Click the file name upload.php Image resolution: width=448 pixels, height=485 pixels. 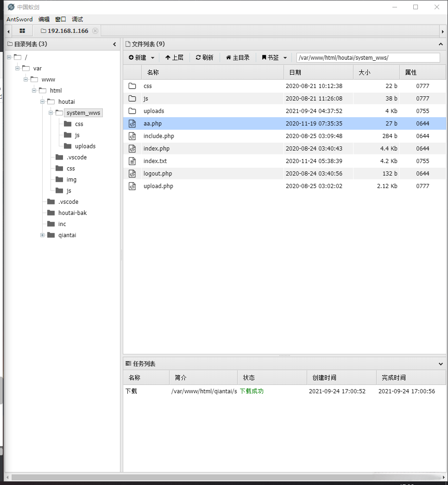[158, 186]
